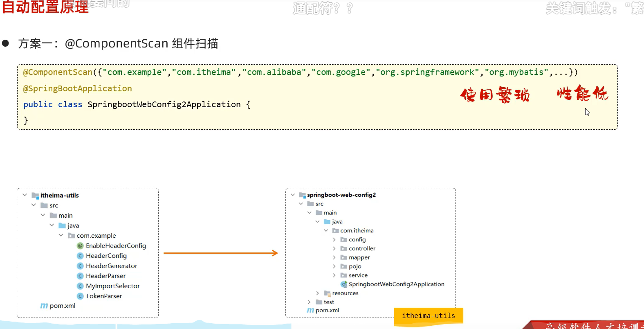Click the TokenParser class icon
Viewport: 644px width, 329px height.
coord(80,296)
